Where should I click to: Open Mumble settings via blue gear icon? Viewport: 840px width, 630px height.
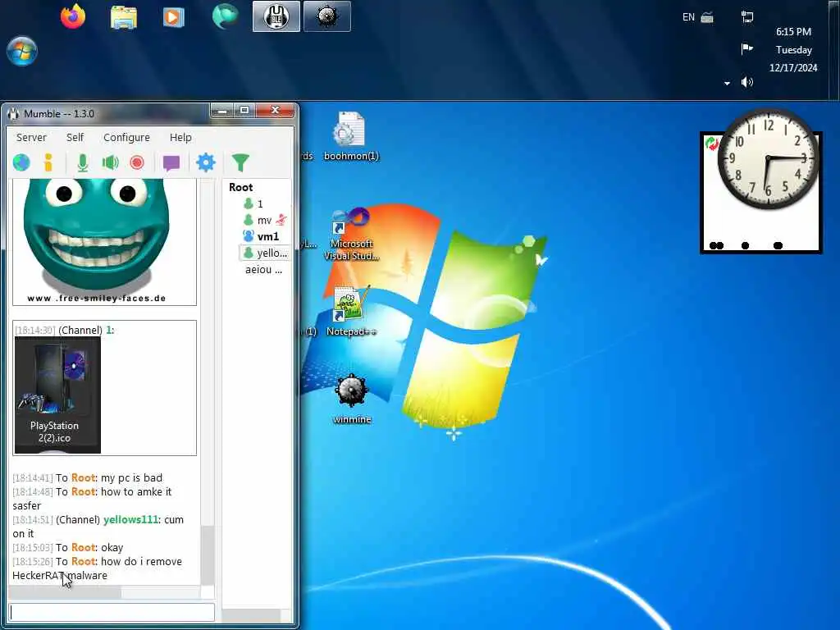[206, 162]
